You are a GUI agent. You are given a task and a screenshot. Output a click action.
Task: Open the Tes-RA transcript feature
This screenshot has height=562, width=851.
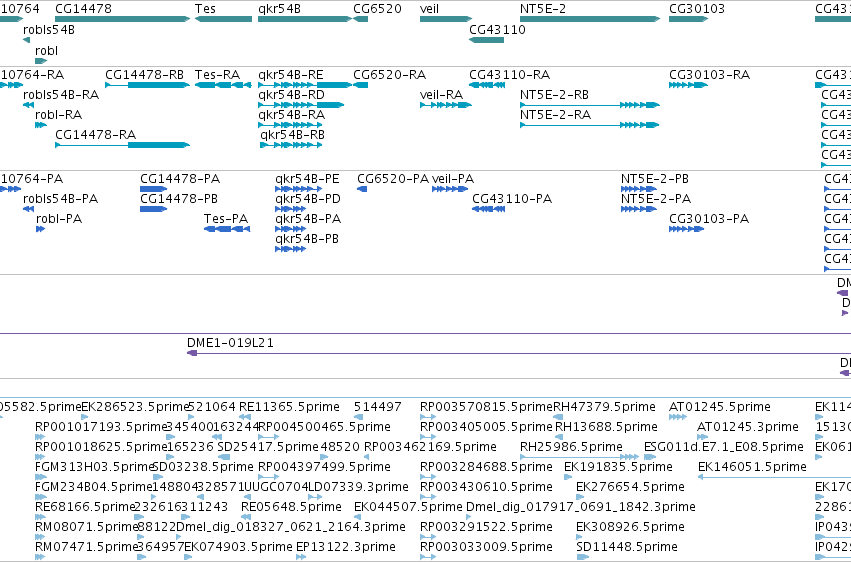point(223,85)
